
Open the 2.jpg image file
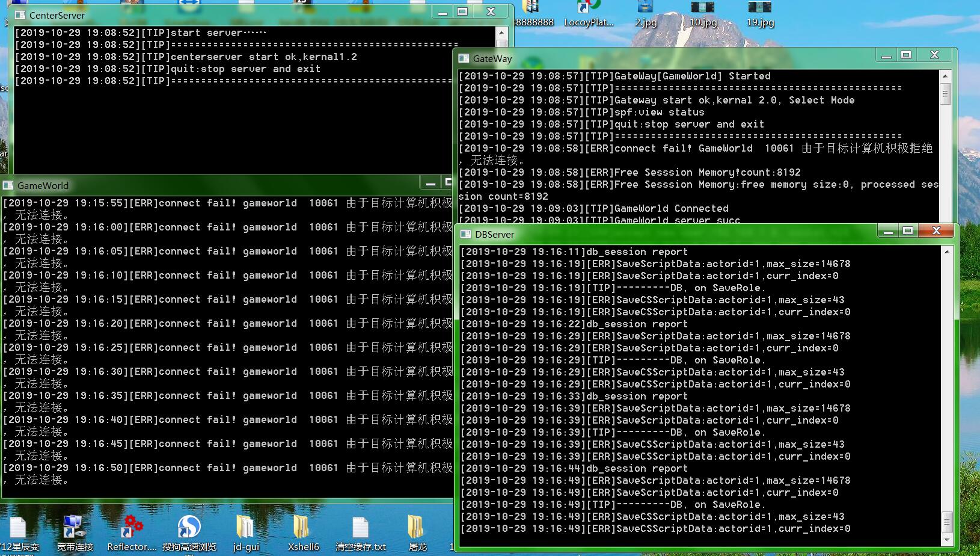(x=645, y=12)
